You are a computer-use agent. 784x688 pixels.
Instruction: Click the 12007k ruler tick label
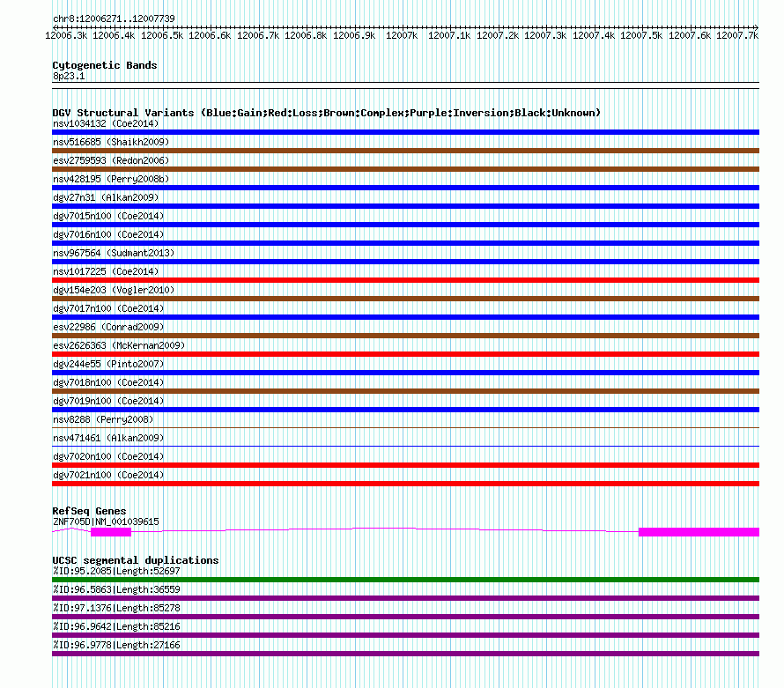402,35
